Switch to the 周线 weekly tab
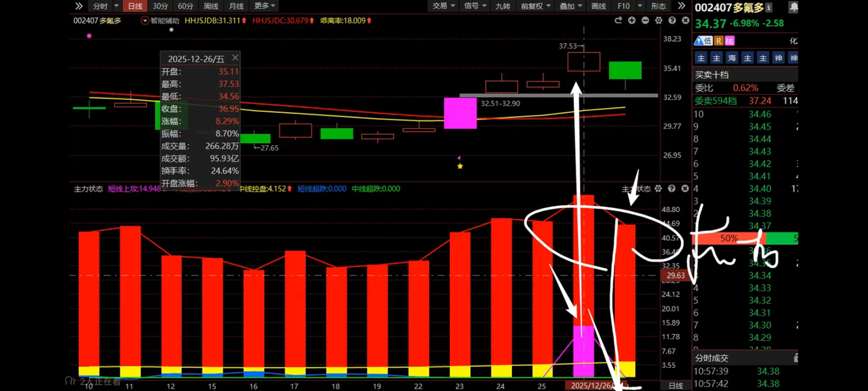Viewport: 868px width, 391px height. pyautogui.click(x=211, y=6)
